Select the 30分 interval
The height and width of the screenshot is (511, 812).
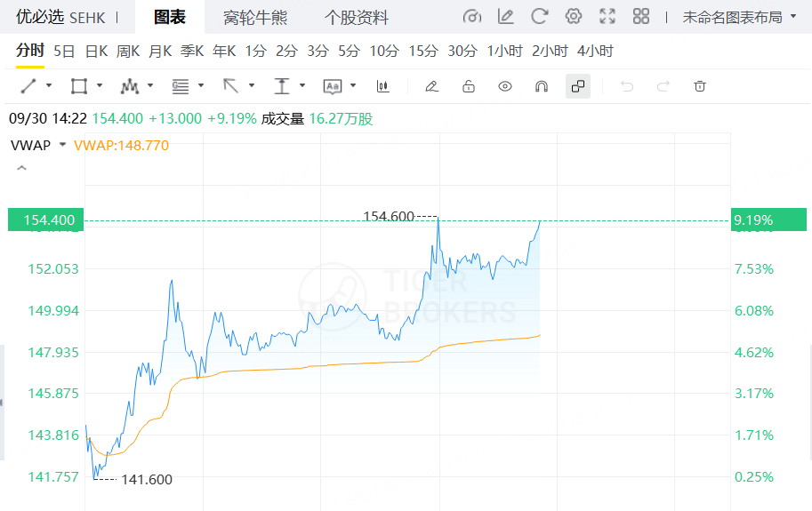point(462,51)
